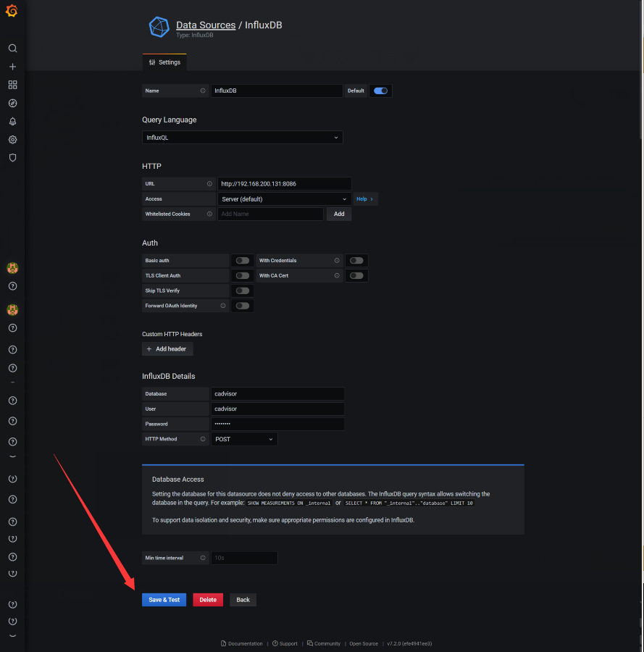Open the Alerting bell icon
Screen dimensions: 644x652
[x=12, y=121]
